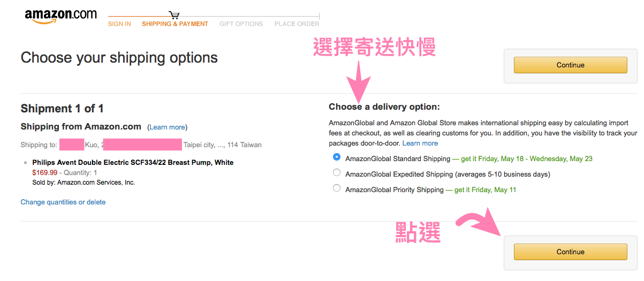
Task: Jump to the GIFT OPTIONS step
Action: (241, 24)
